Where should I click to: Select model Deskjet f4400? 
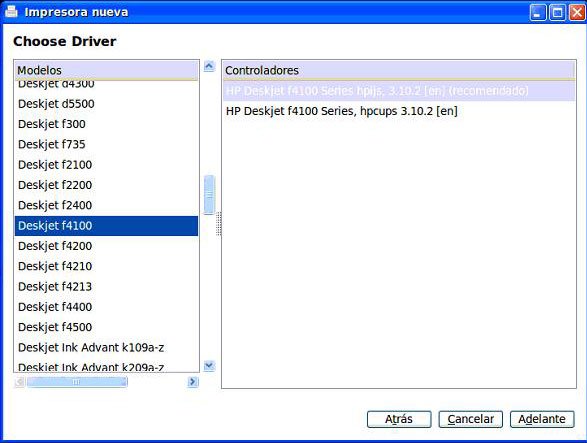tap(106, 307)
